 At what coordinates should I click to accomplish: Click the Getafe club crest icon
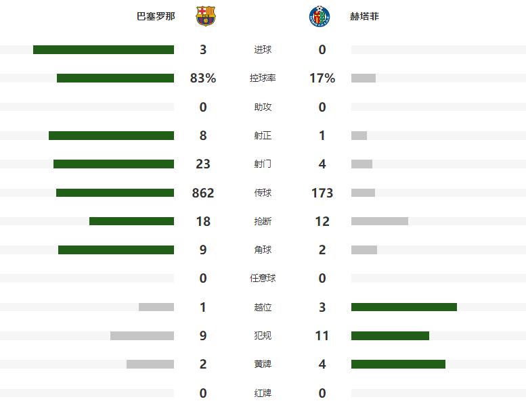[x=320, y=16]
